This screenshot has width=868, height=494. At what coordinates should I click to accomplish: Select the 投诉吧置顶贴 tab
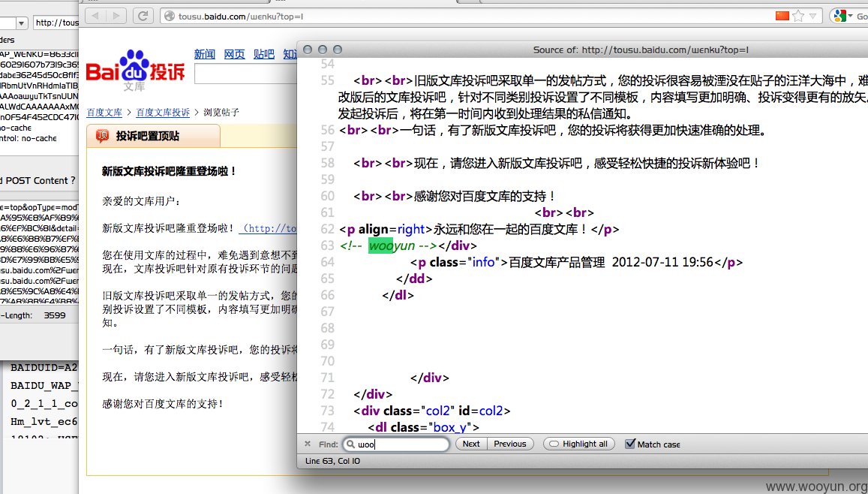pyautogui.click(x=153, y=136)
